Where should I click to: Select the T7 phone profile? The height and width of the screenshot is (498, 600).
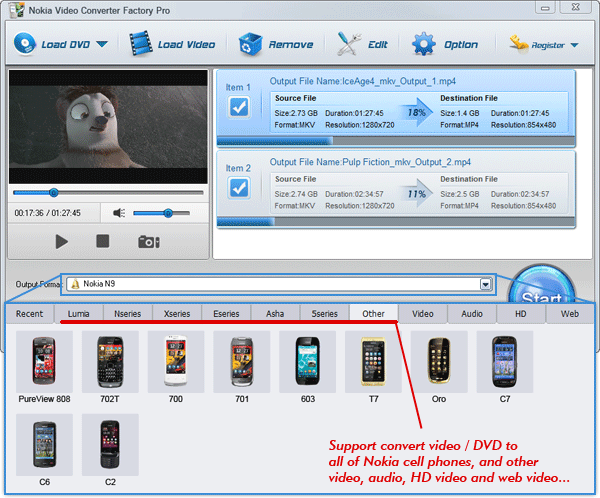[x=373, y=362]
